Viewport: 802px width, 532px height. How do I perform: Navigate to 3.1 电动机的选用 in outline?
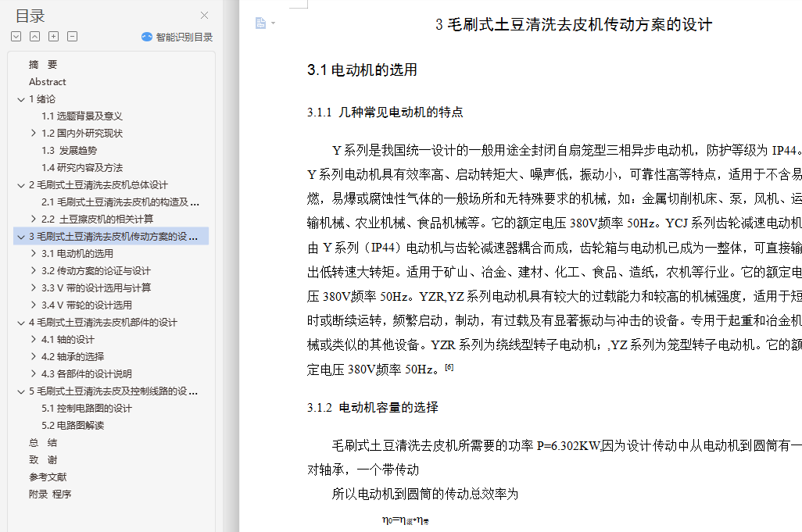pos(77,253)
